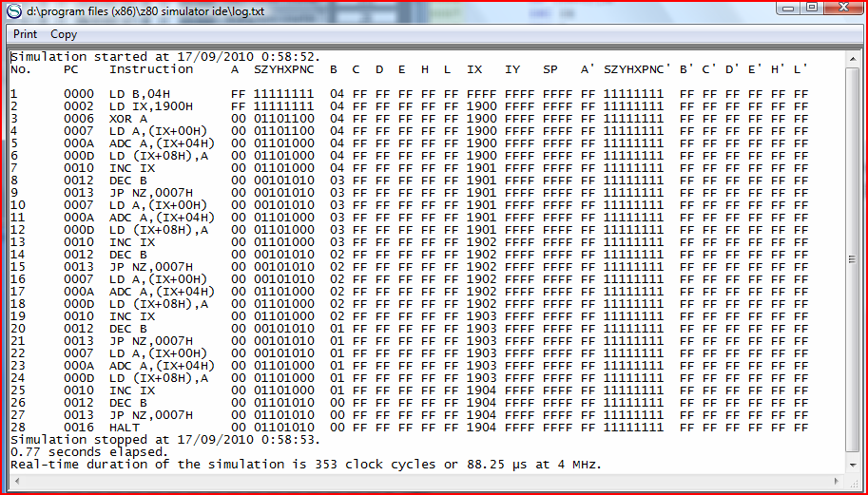Maximize the log.txt window
Viewport: 868px width, 495px height.
click(x=812, y=8)
